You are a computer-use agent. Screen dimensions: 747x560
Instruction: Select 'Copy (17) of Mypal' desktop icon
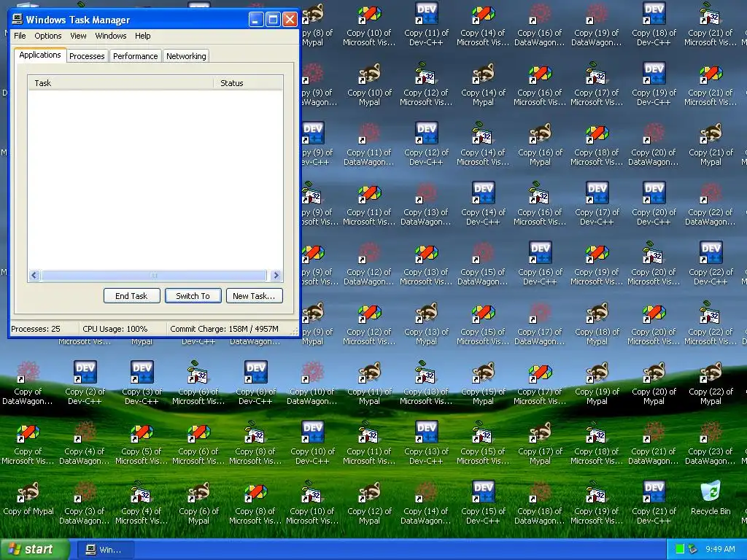click(x=540, y=443)
